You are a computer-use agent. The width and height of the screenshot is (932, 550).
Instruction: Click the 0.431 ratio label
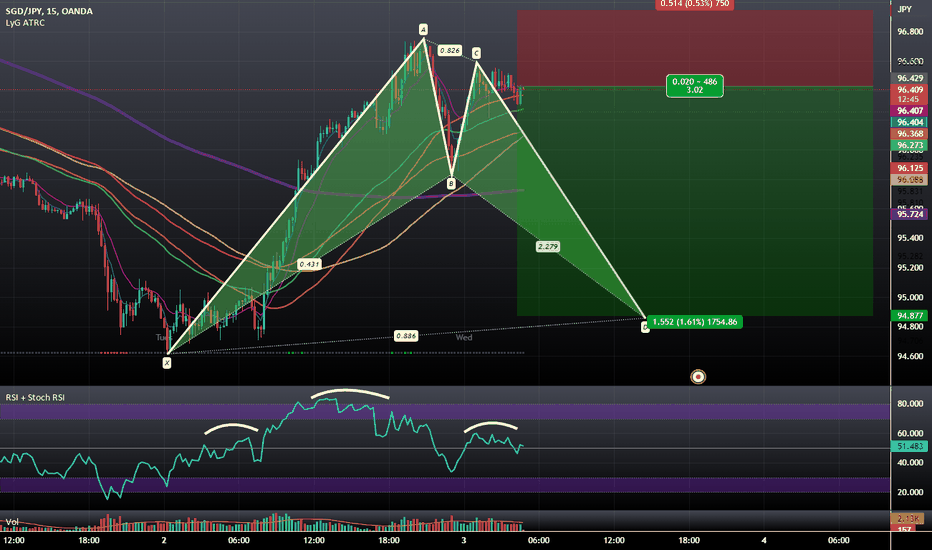coord(309,264)
